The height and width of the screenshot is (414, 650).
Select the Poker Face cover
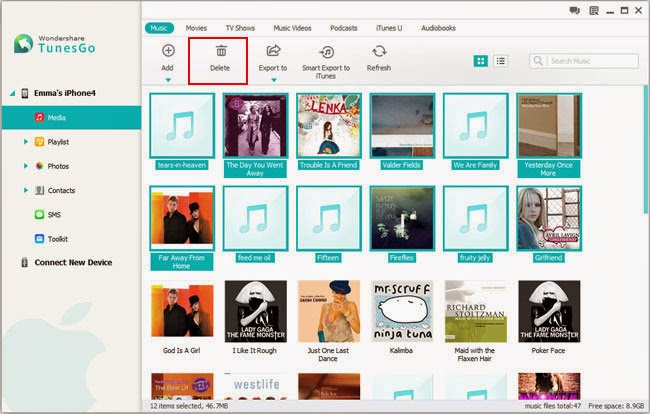(x=549, y=311)
